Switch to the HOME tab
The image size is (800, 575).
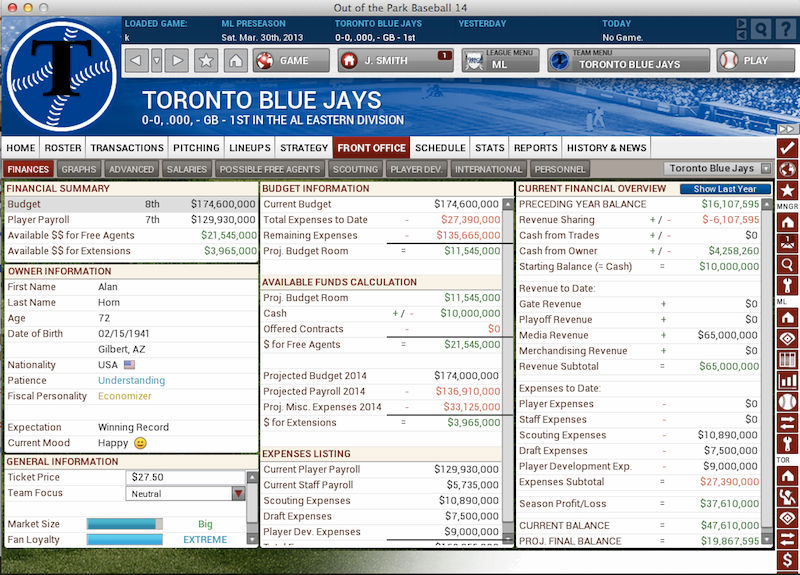(x=20, y=147)
